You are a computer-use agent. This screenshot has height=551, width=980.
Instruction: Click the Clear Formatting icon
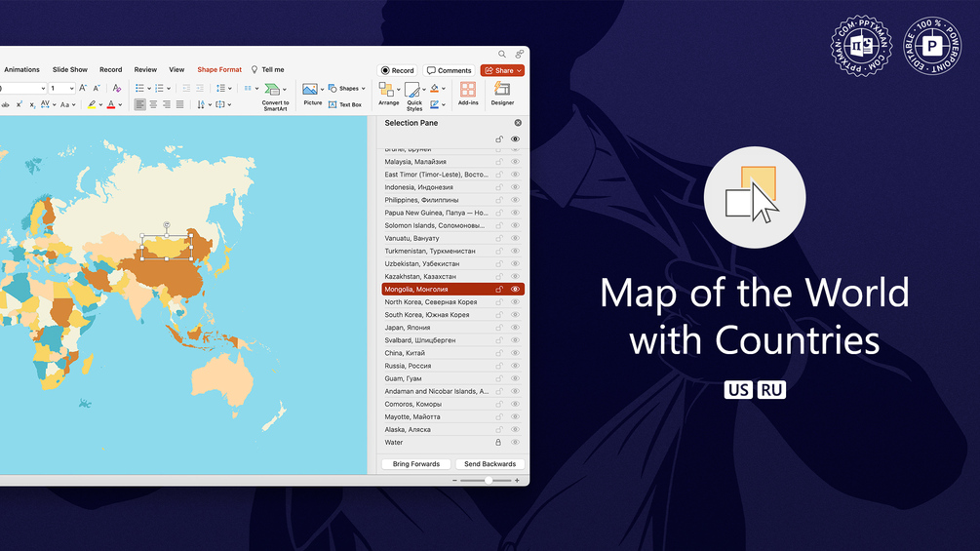click(117, 88)
